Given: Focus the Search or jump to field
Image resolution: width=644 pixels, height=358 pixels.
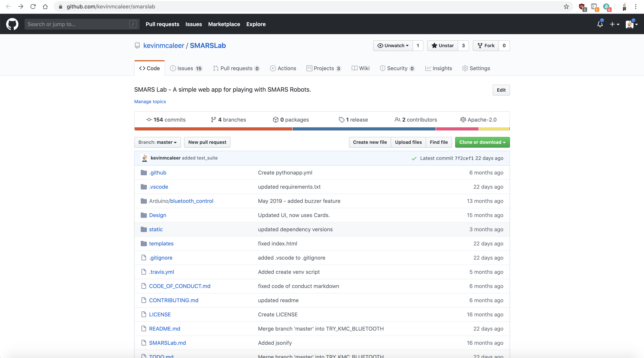Looking at the screenshot, I should 82,24.
